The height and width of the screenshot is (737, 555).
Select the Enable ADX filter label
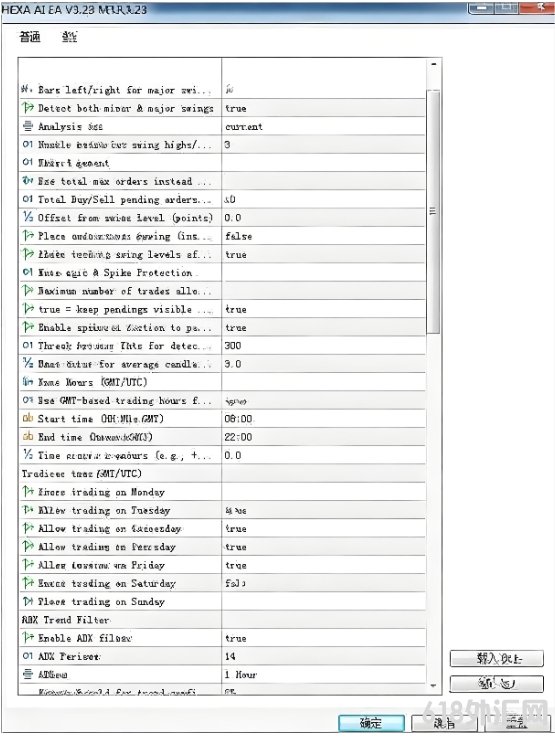[85, 638]
